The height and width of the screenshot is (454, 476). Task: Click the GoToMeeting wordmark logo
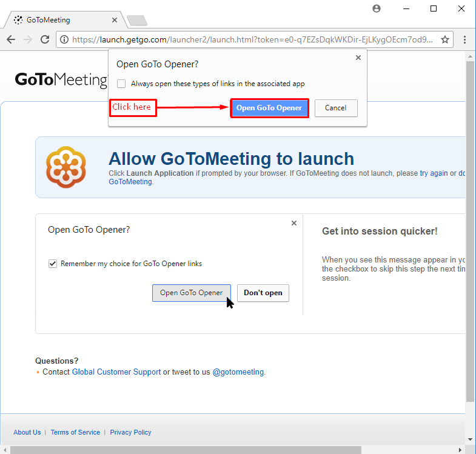click(x=61, y=79)
